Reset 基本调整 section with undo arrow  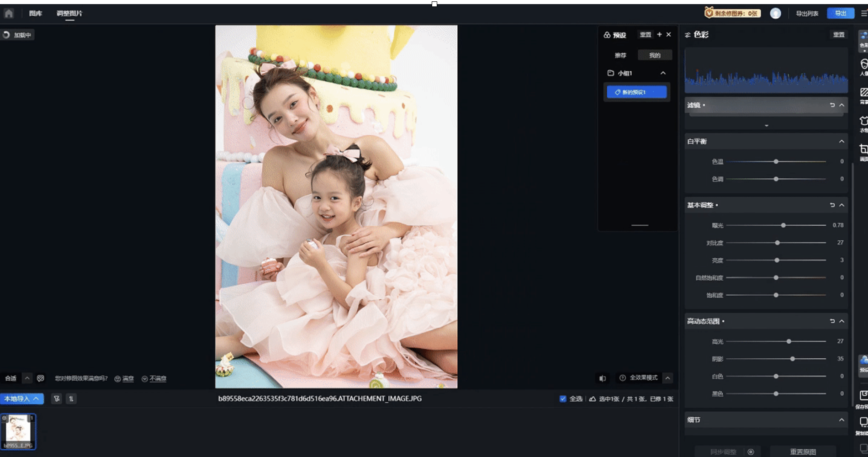832,205
